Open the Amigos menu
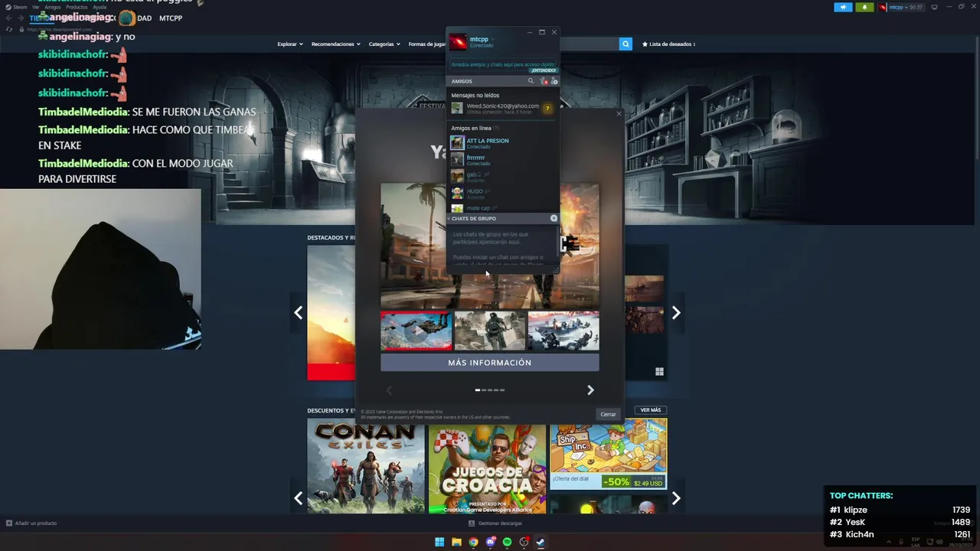 [53, 7]
